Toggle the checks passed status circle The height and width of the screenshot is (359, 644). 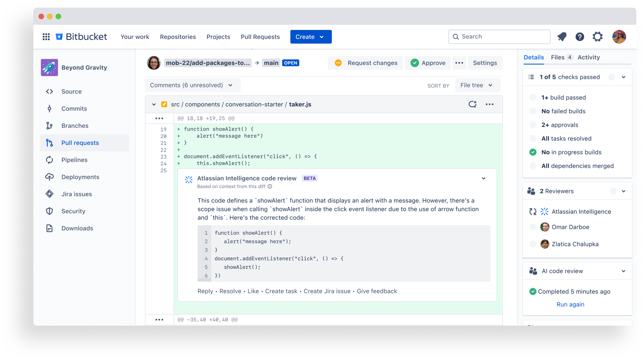tap(611, 77)
